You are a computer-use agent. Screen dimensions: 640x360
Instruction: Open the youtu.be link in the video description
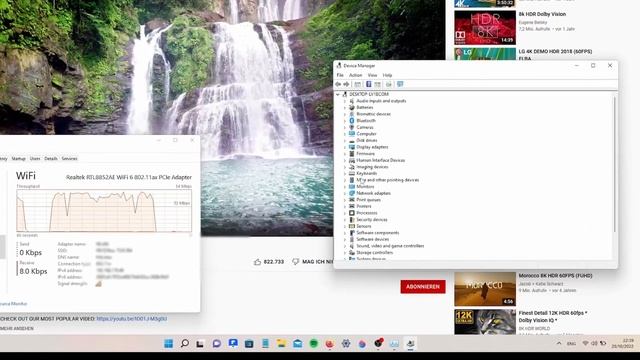(132, 319)
